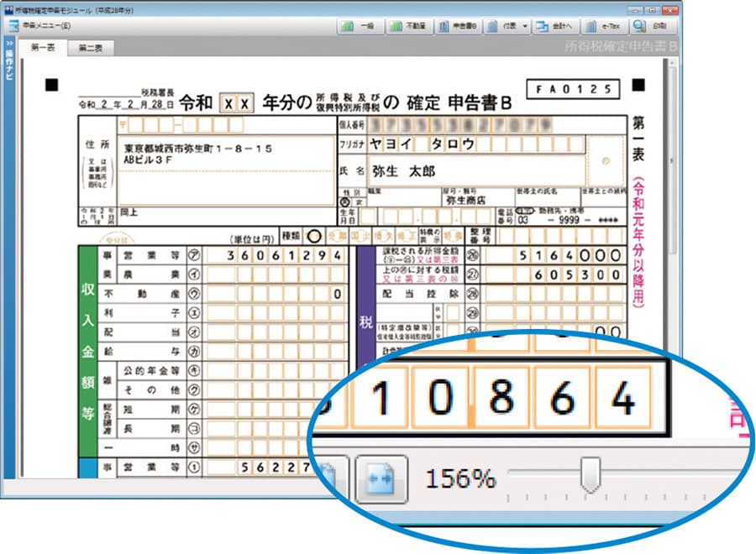756x554 pixels.
Task: Click the 公的年金等 ㋖ field
Action: click(x=276, y=371)
